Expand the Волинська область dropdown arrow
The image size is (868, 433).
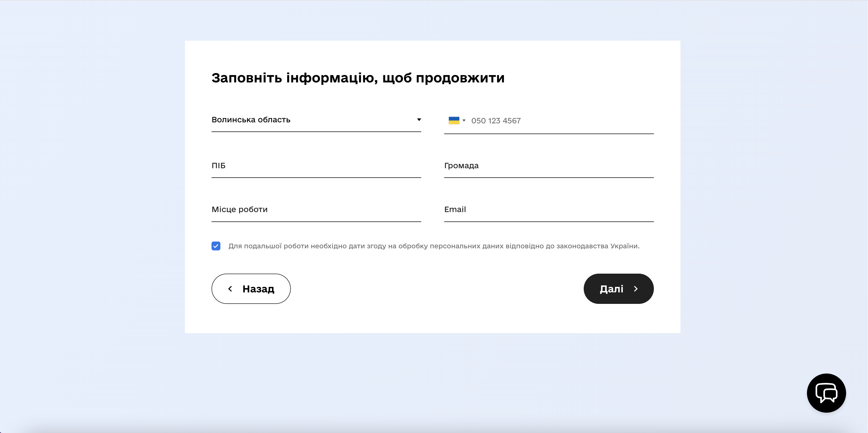pyautogui.click(x=419, y=120)
